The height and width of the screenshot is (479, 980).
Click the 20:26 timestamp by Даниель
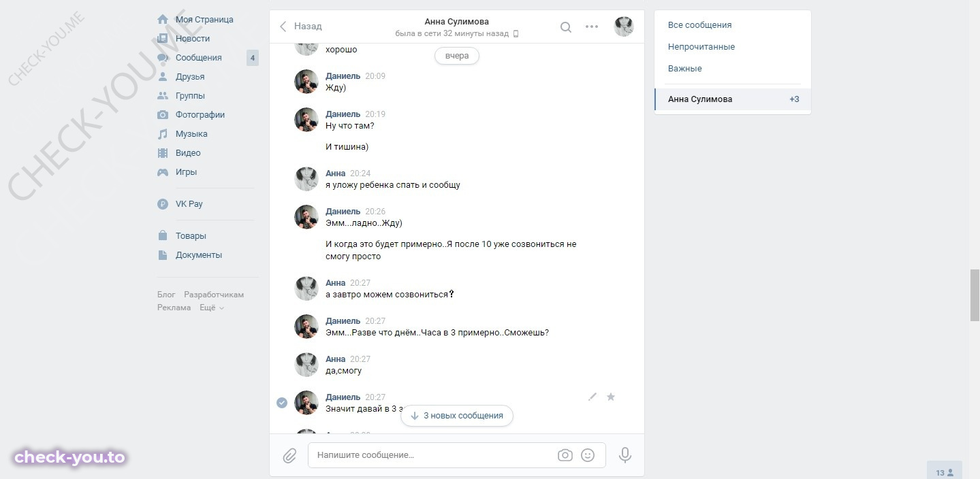click(375, 212)
